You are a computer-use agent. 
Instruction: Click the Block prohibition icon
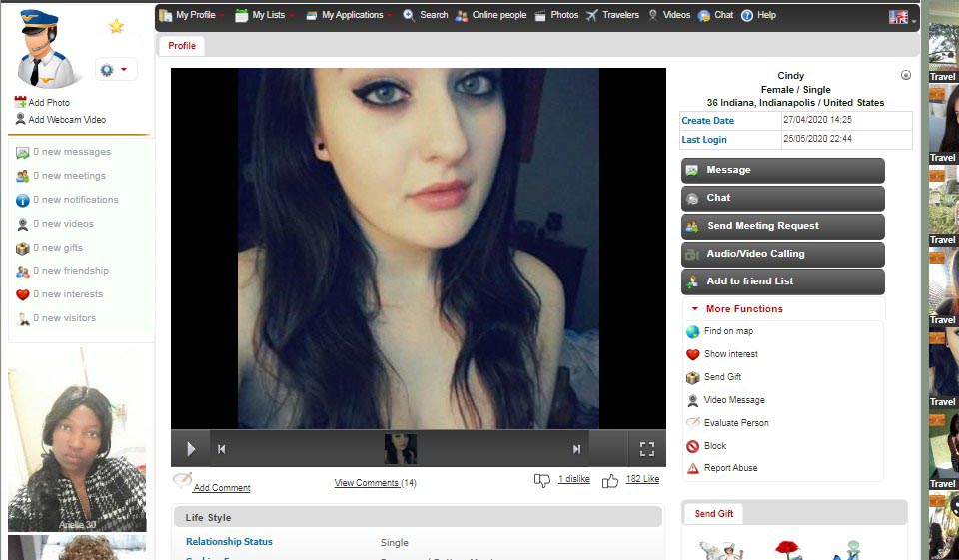tap(692, 446)
